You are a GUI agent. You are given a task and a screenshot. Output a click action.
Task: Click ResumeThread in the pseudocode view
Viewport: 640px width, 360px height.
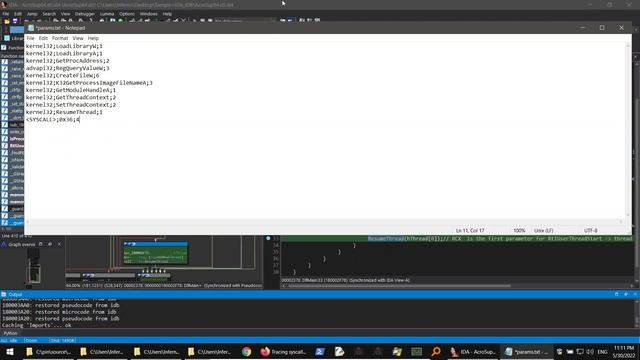point(385,238)
